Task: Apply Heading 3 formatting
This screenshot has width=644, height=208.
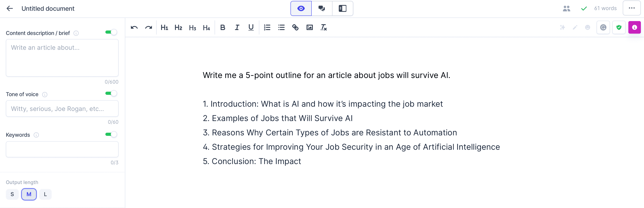Action: pyautogui.click(x=192, y=28)
